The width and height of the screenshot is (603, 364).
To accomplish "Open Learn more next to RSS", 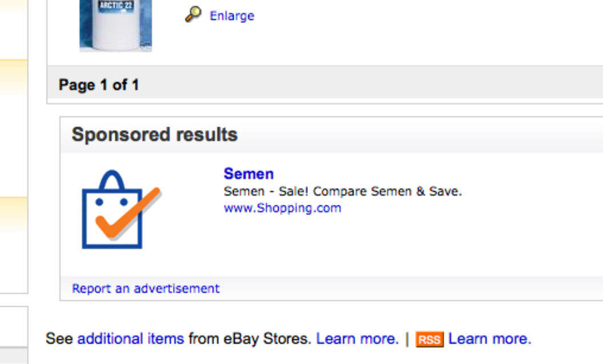I will [x=489, y=339].
